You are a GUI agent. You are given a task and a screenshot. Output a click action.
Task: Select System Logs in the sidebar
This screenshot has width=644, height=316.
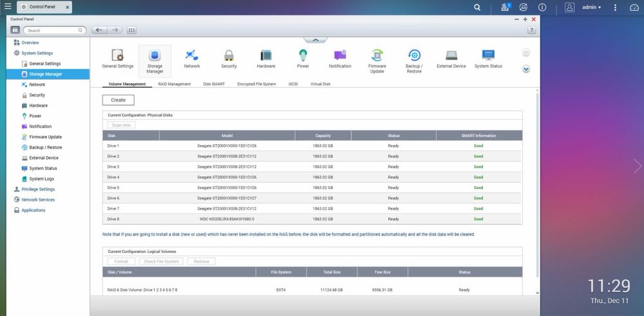pyautogui.click(x=42, y=179)
